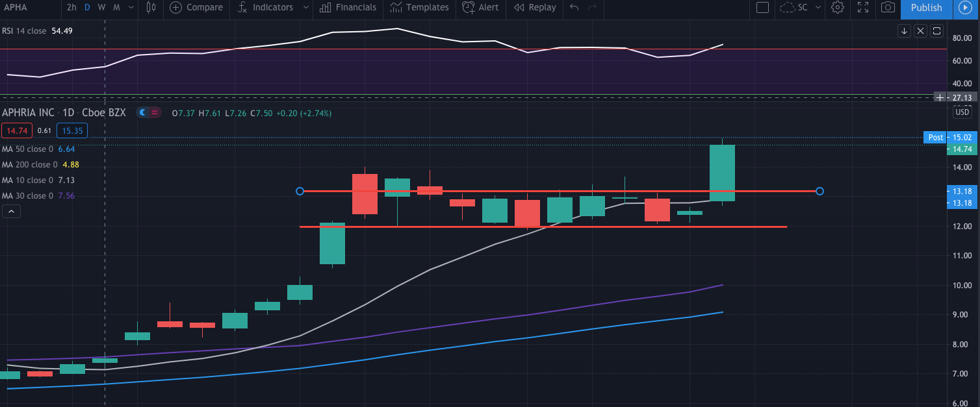Click the Publish button
Viewport: 980px width, 407px height.
[926, 8]
